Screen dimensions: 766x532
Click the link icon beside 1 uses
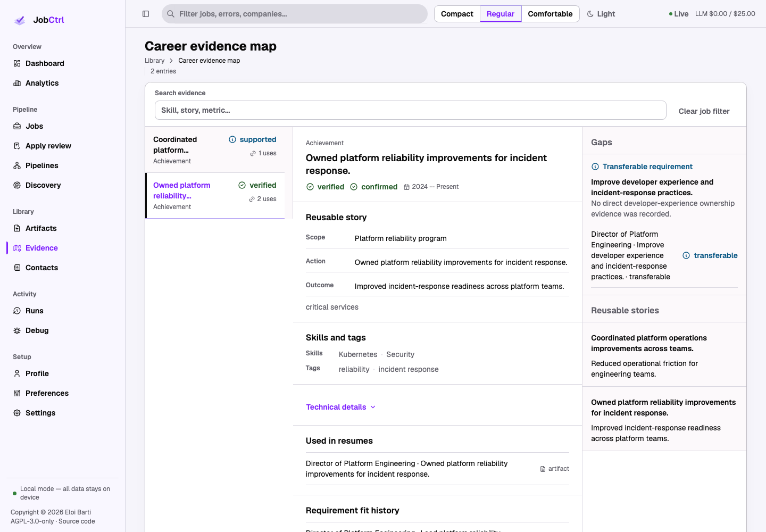pyautogui.click(x=253, y=153)
